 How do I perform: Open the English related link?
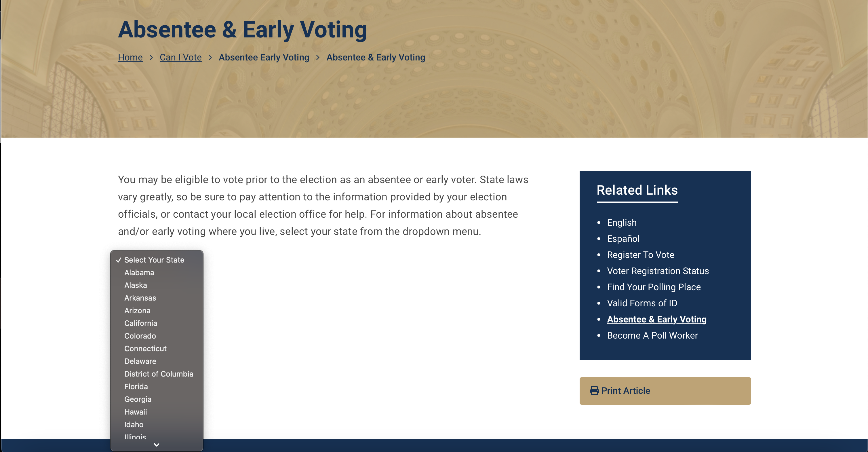click(621, 223)
